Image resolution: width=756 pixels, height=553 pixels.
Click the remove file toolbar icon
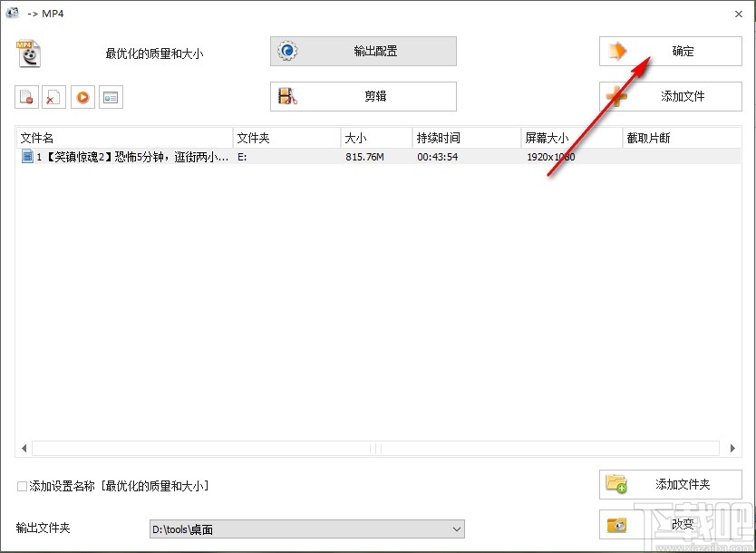26,97
